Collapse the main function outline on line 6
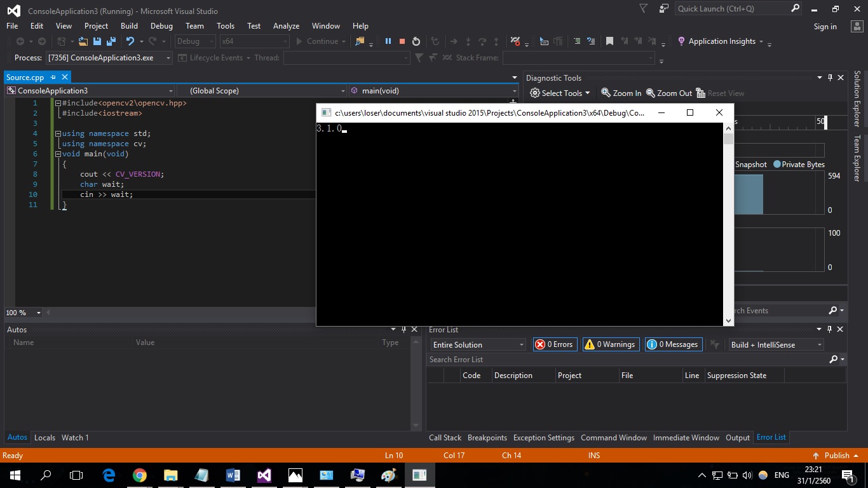Image resolution: width=868 pixels, height=488 pixels. point(58,154)
